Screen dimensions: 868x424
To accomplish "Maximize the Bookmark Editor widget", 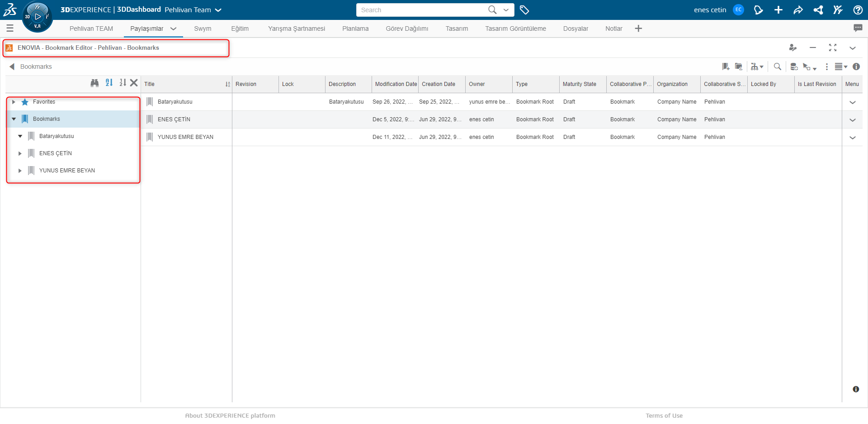I will 833,48.
